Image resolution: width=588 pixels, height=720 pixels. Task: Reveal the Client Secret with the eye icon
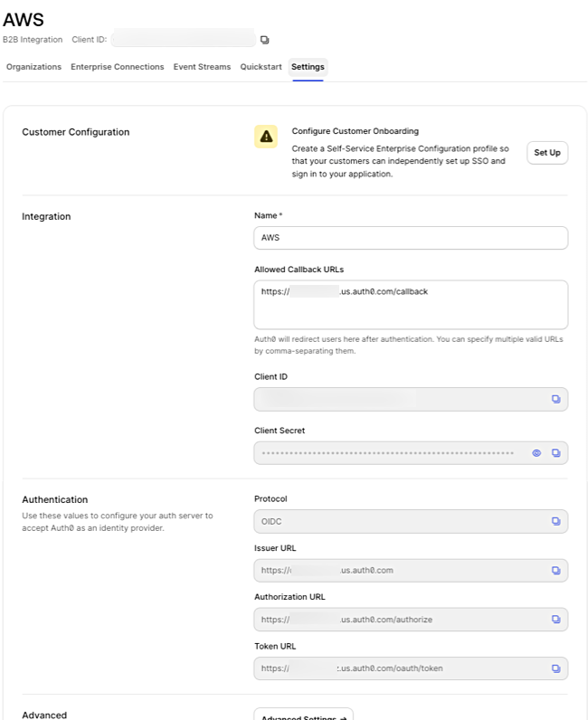pyautogui.click(x=536, y=453)
